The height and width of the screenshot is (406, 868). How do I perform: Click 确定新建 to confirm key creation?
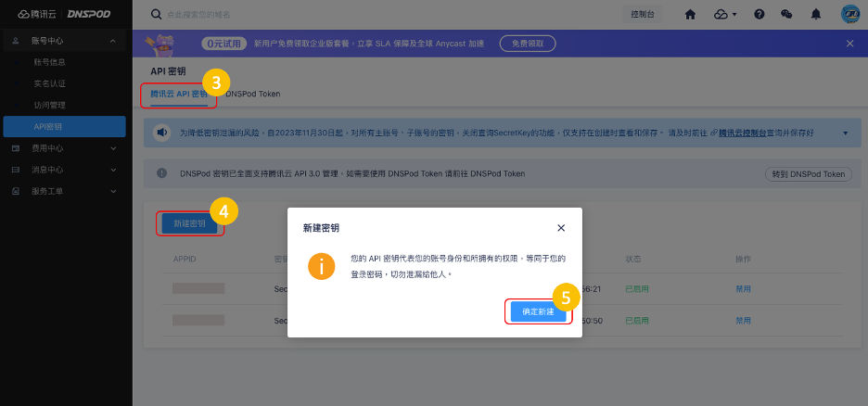point(538,311)
